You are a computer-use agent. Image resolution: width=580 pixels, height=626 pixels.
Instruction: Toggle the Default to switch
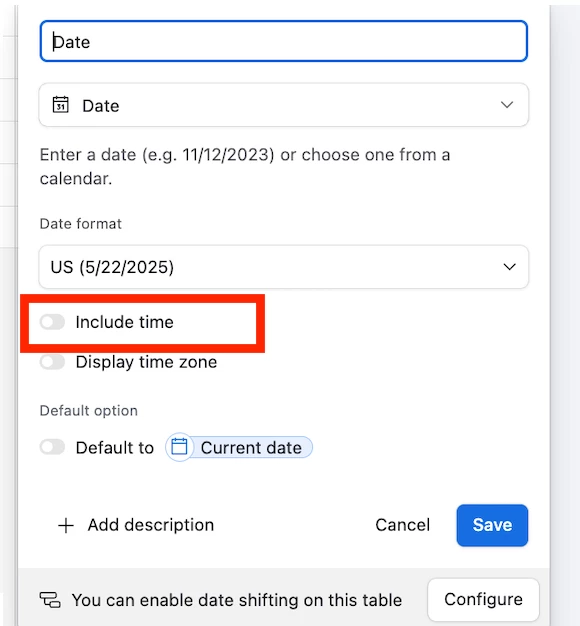point(52,447)
